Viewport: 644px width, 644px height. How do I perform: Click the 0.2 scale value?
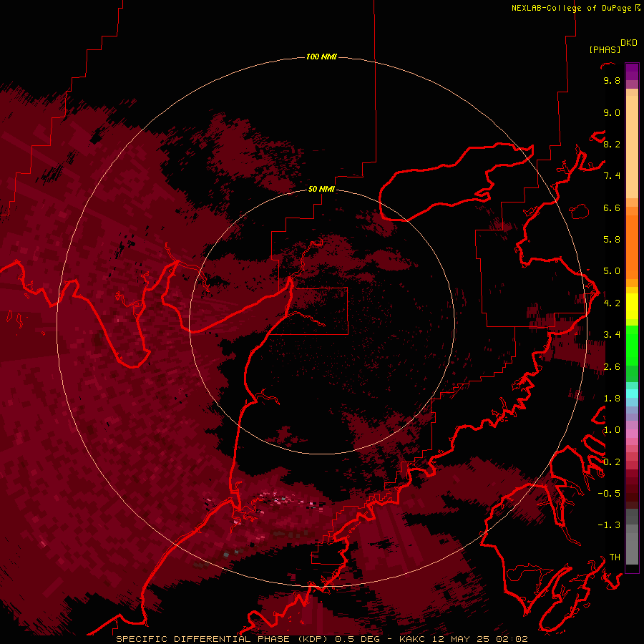click(x=612, y=462)
